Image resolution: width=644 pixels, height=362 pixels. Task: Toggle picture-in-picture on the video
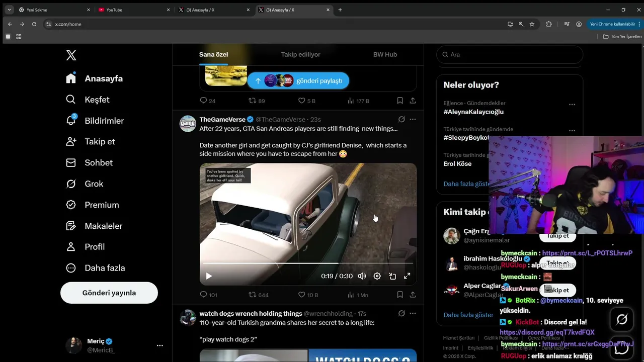click(392, 276)
